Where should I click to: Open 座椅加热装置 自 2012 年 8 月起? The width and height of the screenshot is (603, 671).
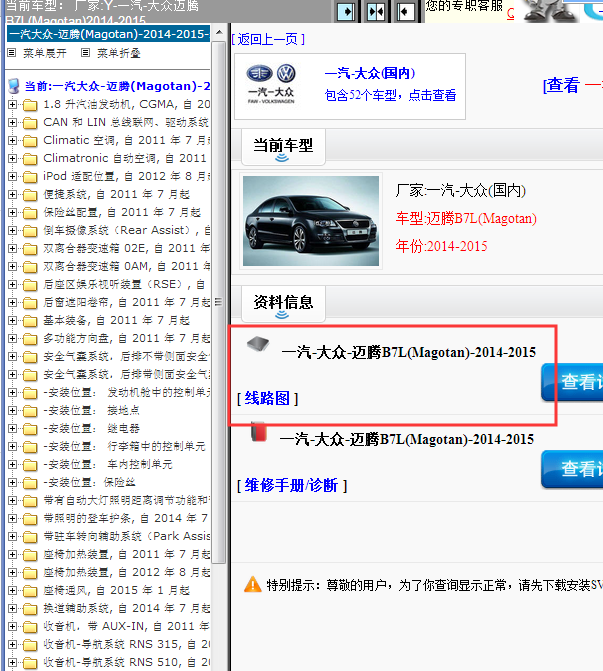click(x=127, y=572)
